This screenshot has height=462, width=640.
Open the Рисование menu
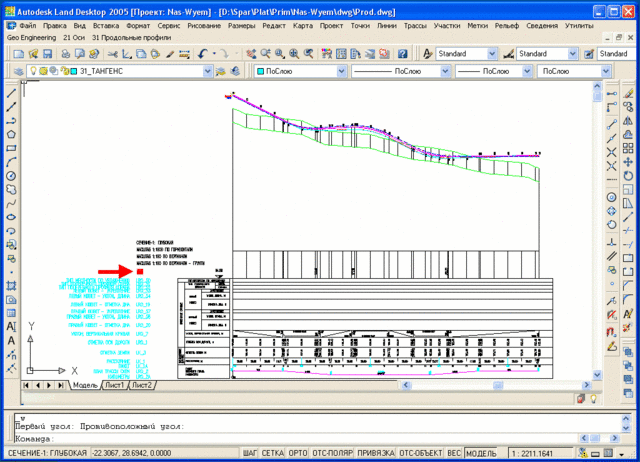click(x=204, y=26)
